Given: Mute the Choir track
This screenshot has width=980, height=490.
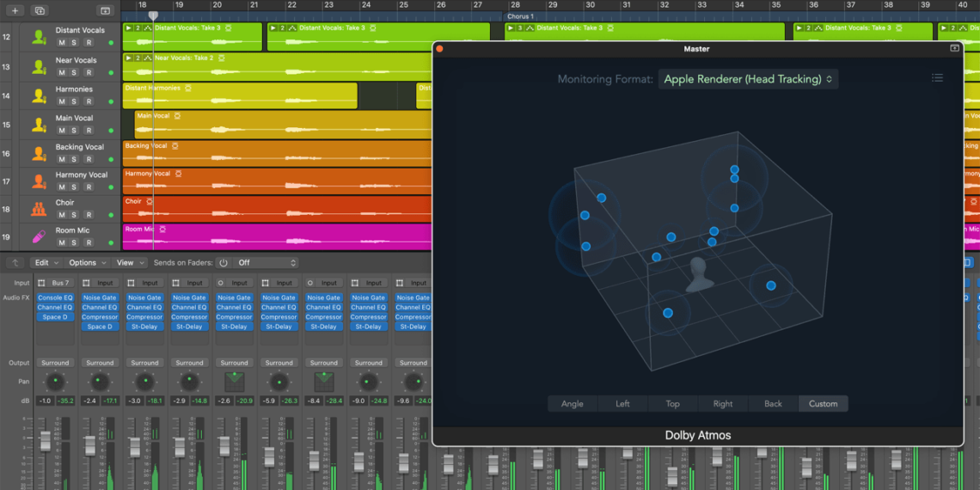Looking at the screenshot, I should point(61,214).
